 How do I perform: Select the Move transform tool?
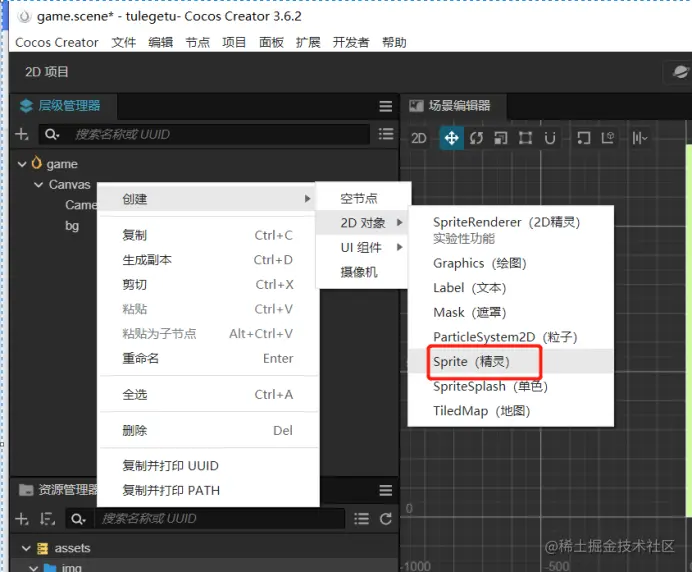click(451, 138)
